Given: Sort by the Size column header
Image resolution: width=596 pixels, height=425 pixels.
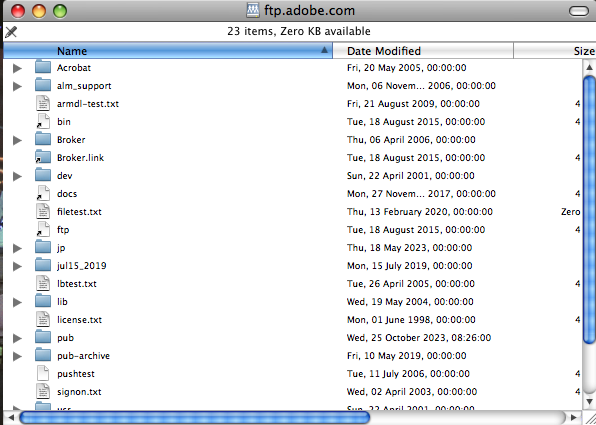Looking at the screenshot, I should [555, 51].
